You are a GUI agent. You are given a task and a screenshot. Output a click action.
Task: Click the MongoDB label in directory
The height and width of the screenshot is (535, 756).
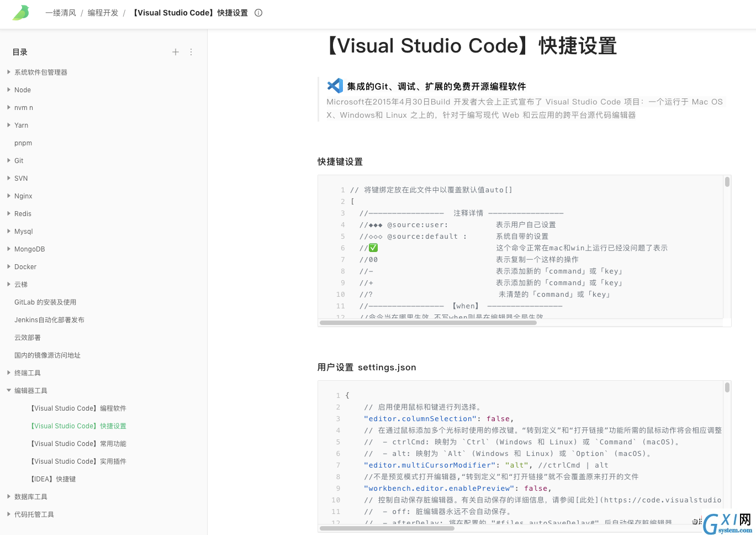tap(30, 249)
